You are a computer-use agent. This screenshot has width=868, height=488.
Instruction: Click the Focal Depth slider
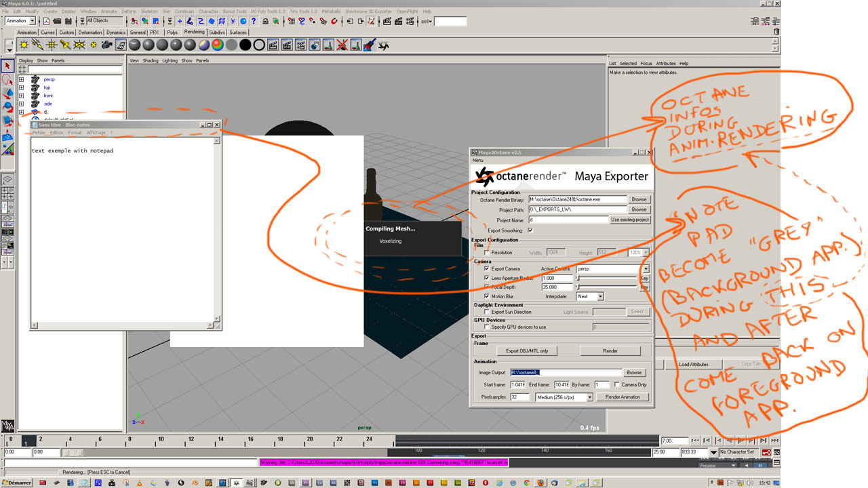607,287
